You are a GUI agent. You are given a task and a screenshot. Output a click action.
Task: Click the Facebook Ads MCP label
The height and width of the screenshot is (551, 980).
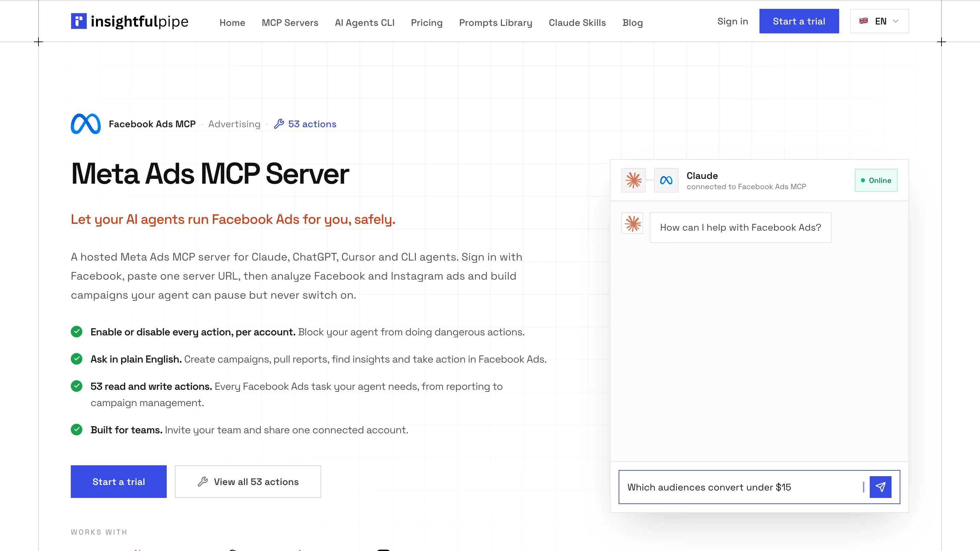tap(152, 124)
